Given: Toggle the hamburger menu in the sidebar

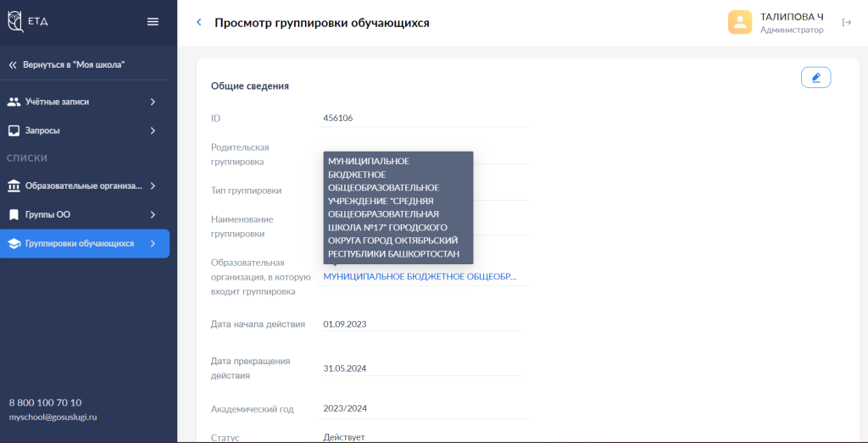Looking at the screenshot, I should point(153,22).
